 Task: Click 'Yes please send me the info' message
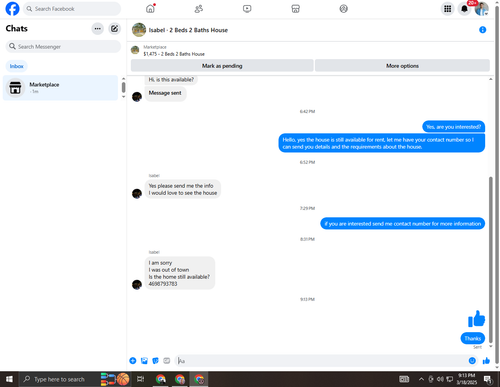pos(181,186)
